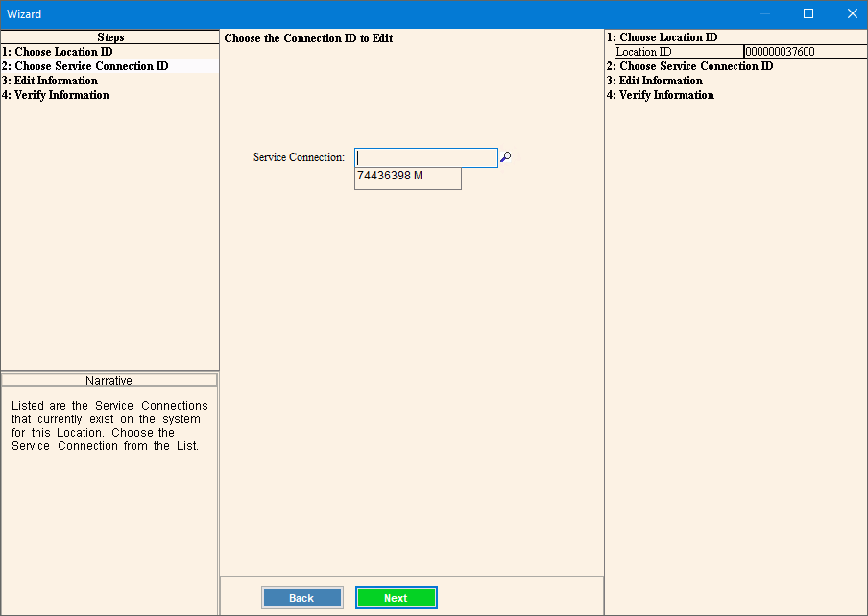Click the Narrative panel header
Screen dimensions: 868x616
pos(109,380)
